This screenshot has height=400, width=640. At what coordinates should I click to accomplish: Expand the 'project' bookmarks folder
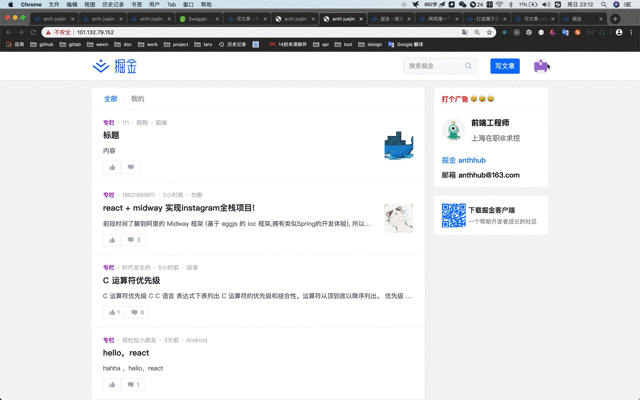[x=176, y=44]
